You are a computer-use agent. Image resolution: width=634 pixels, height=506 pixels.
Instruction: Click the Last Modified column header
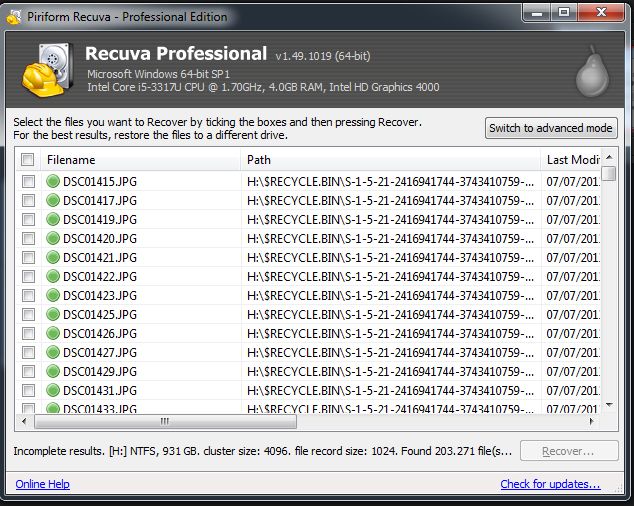(x=572, y=160)
